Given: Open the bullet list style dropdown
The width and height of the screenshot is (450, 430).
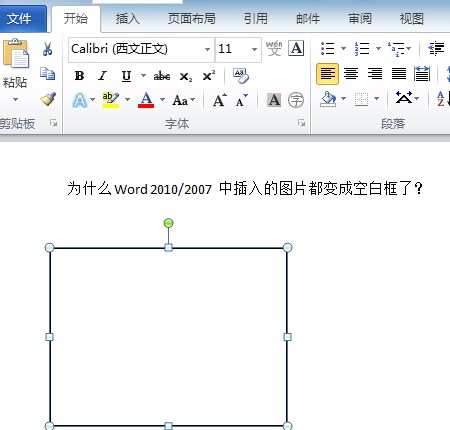Looking at the screenshot, I should pyautogui.click(x=343, y=49).
